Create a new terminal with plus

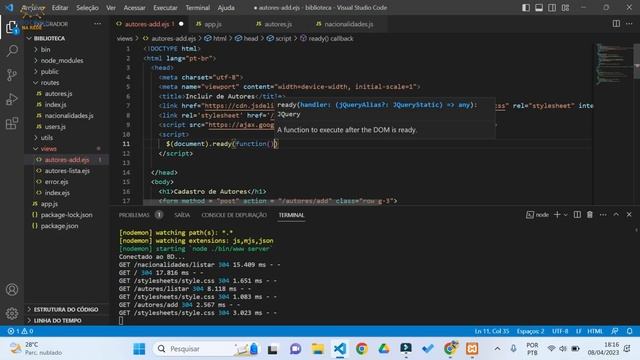pyautogui.click(x=557, y=215)
